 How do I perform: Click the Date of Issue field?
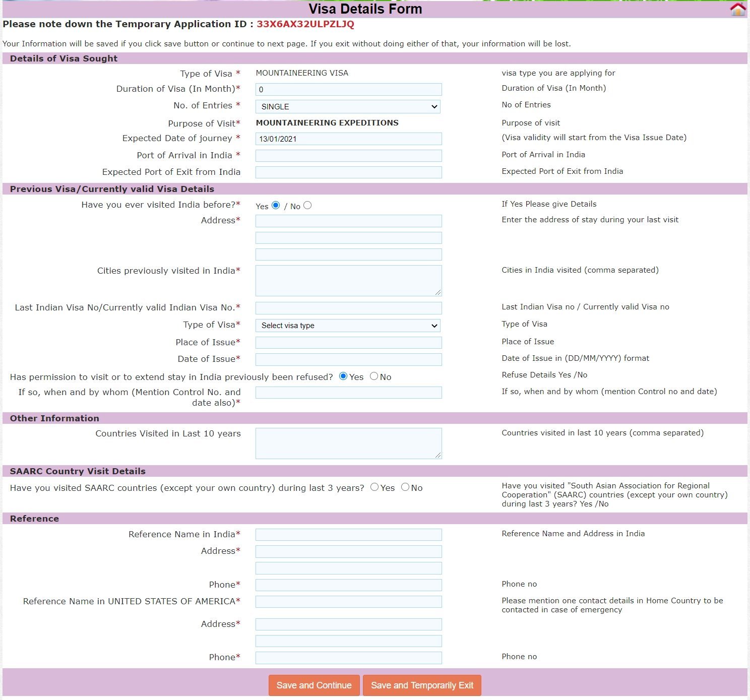[349, 359]
